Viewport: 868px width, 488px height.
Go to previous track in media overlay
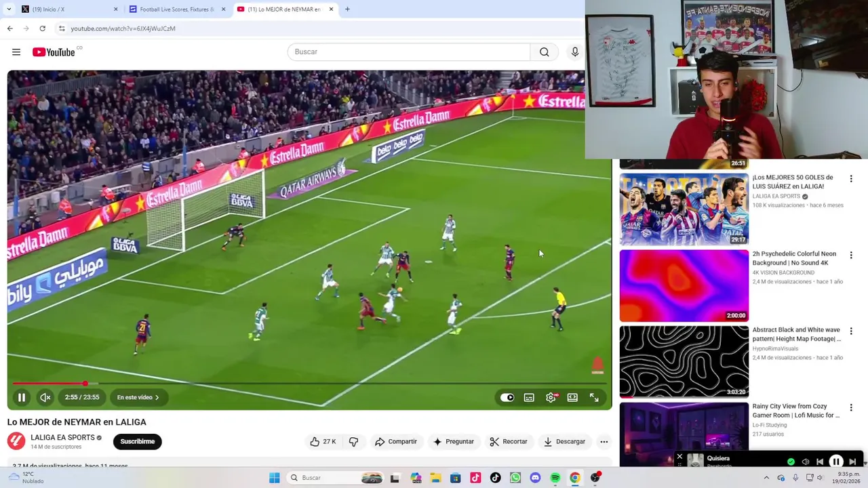pyautogui.click(x=820, y=462)
